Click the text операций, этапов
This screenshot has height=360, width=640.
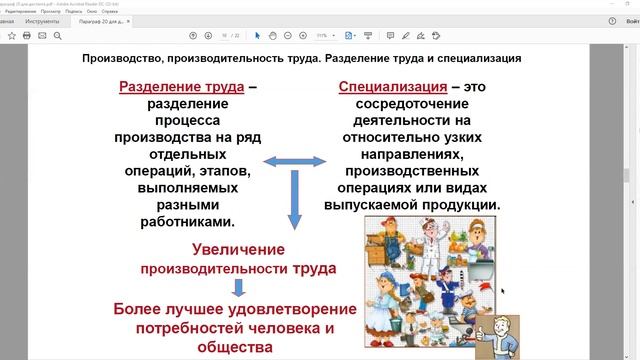188,171
